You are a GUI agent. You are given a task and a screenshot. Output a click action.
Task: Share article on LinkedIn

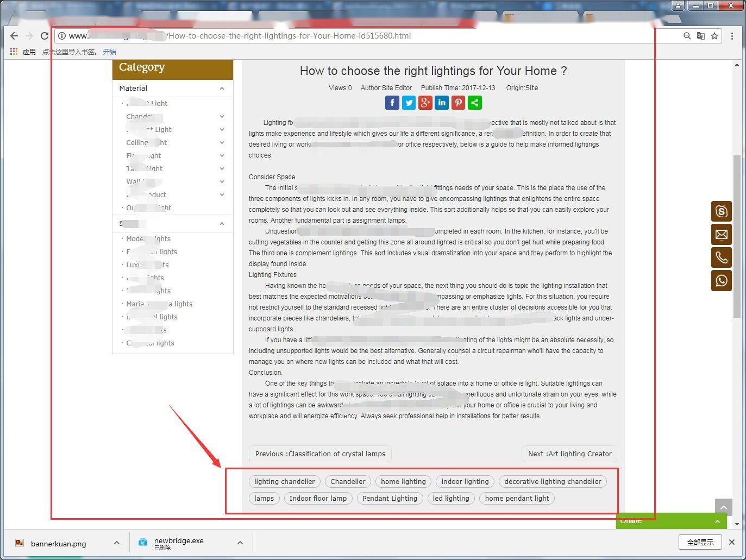coord(442,103)
